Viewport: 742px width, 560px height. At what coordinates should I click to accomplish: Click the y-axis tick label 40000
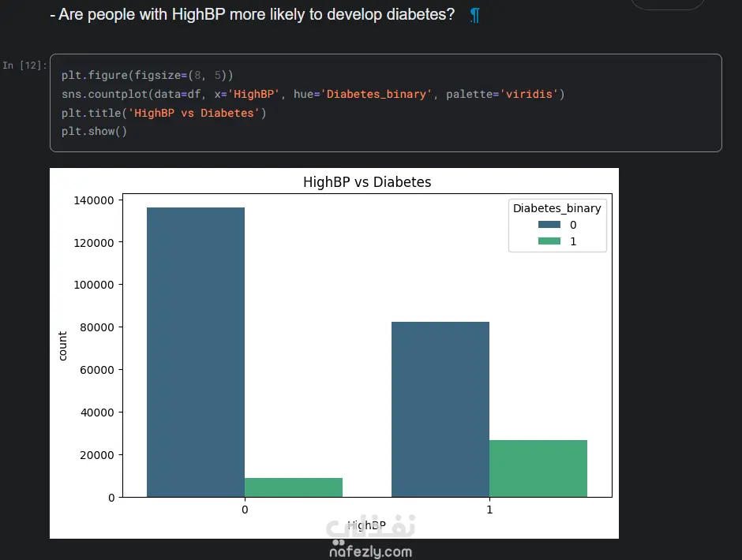(97, 413)
